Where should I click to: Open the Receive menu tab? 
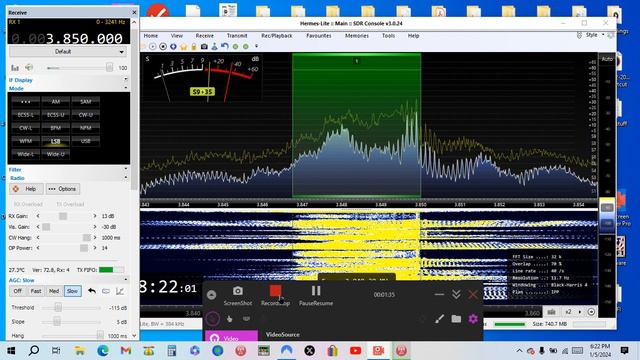tap(204, 36)
